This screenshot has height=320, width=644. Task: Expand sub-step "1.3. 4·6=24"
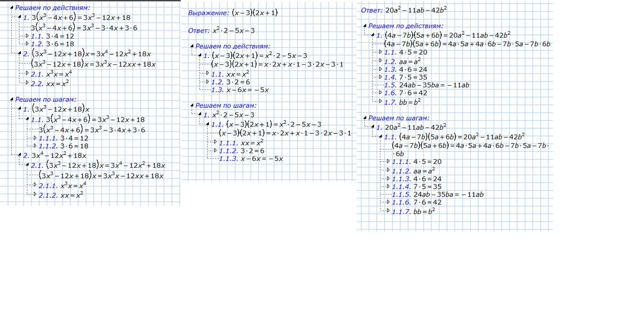click(x=381, y=70)
